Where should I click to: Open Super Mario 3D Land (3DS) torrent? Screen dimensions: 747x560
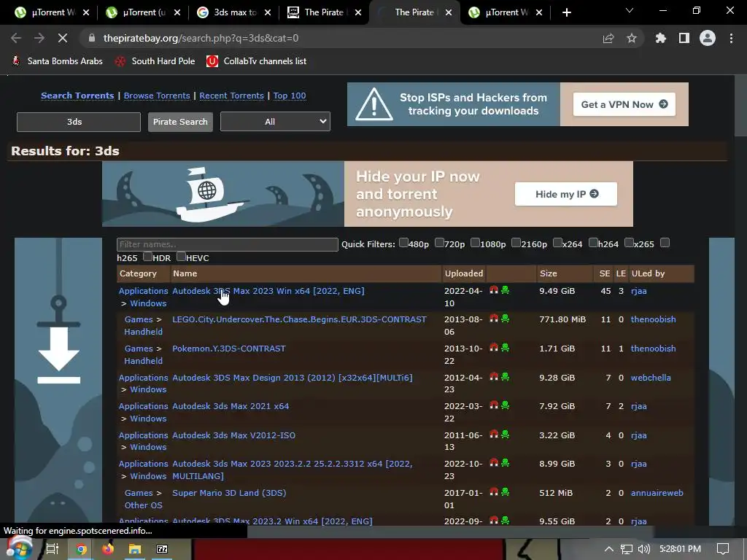tap(229, 493)
